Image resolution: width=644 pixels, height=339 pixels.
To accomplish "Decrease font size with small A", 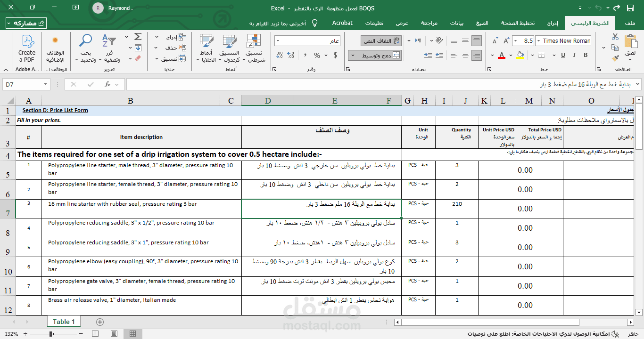I will [x=495, y=41].
